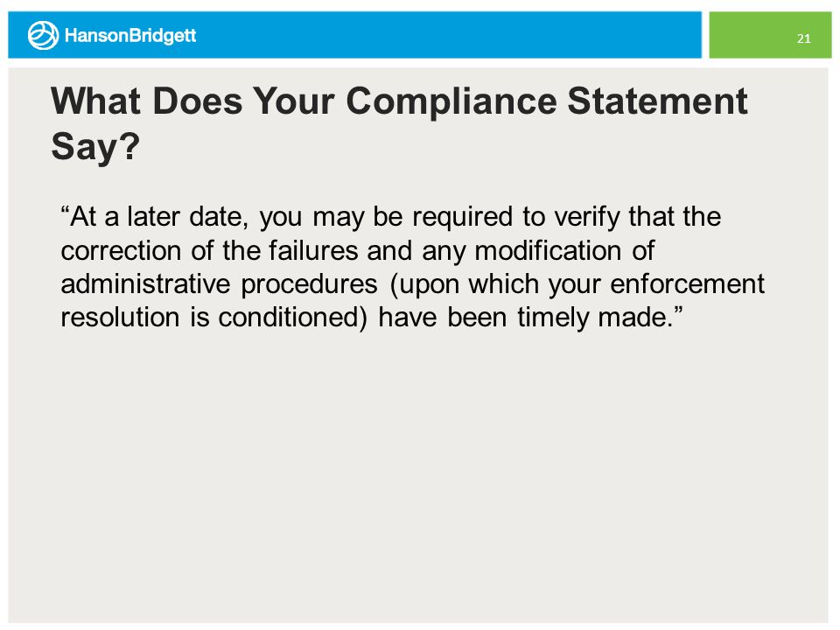Click the word "conditioned)" in the last line
This screenshot has height=630, width=840.
(x=293, y=317)
